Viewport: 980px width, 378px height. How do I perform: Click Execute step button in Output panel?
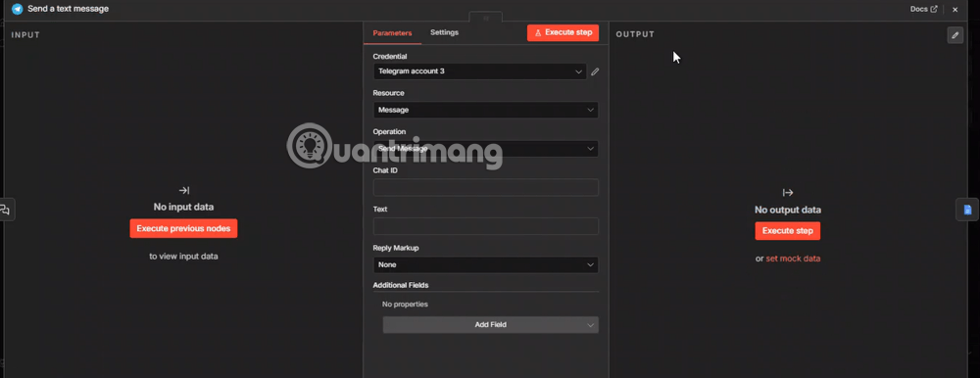click(x=788, y=231)
